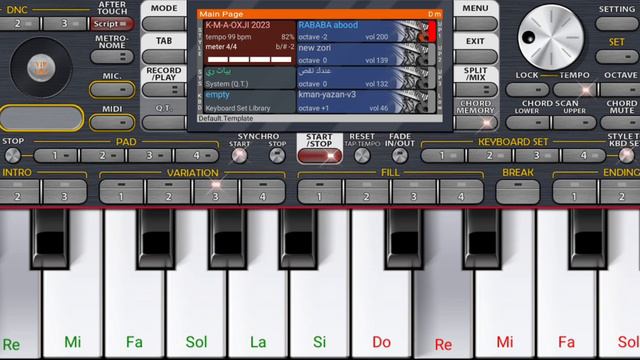Toggle the METRONOME button
Screen dimensions: 640x360
(x=112, y=57)
